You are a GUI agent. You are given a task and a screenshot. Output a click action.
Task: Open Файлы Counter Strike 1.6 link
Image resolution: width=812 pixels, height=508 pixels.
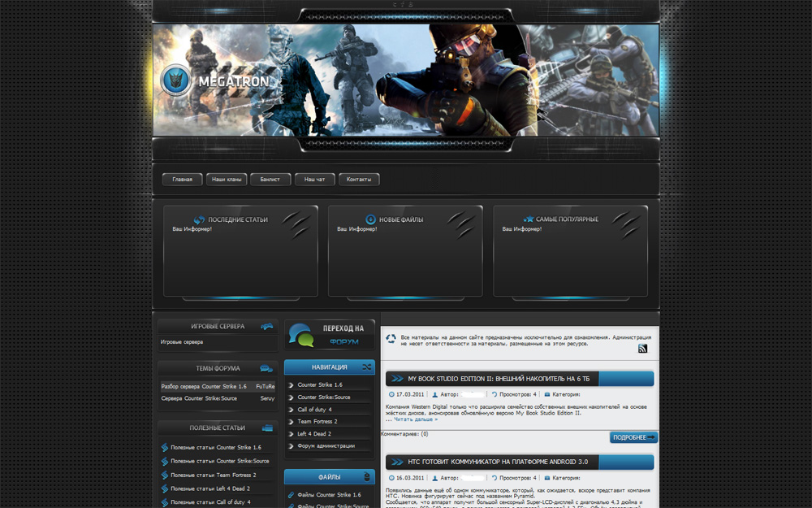330,494
